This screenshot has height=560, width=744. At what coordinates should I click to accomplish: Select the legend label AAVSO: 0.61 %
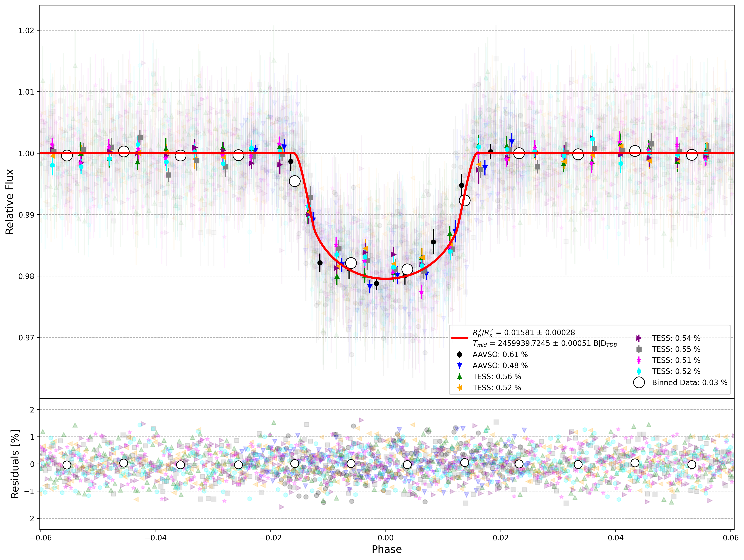(500, 354)
